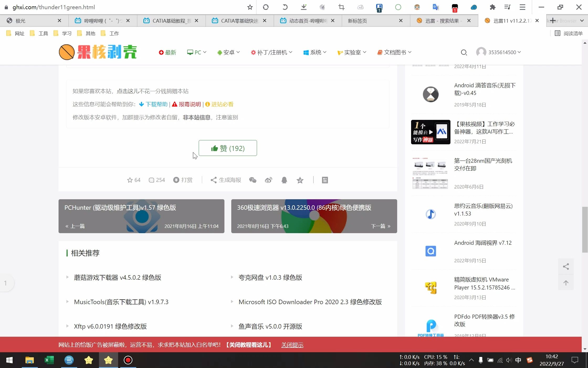Favorite the article via 64 star
This screenshot has width=588, height=368.
[x=134, y=180]
